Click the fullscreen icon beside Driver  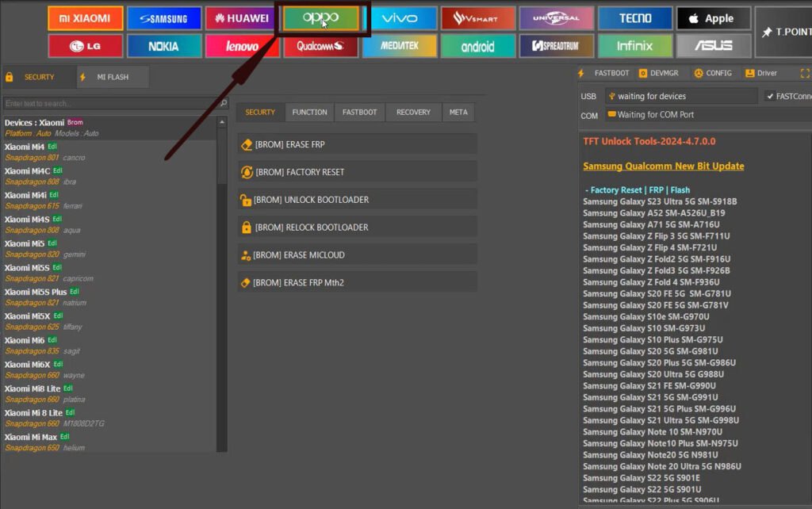click(x=804, y=74)
